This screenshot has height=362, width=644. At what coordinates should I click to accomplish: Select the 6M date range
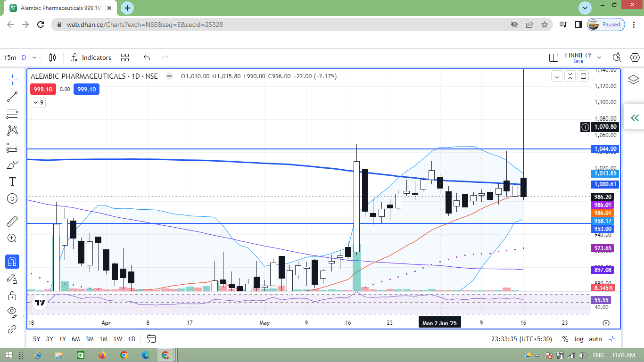pos(76,339)
